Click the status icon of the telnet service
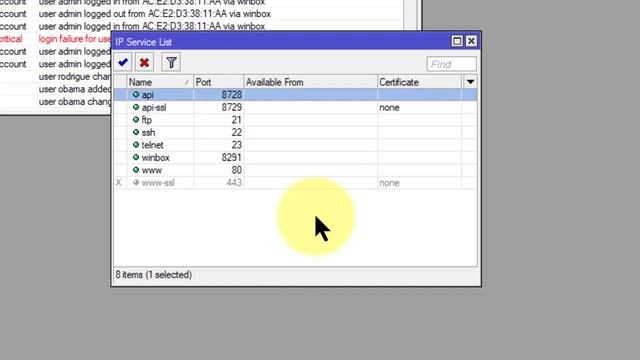This screenshot has height=360, width=640. pos(136,144)
